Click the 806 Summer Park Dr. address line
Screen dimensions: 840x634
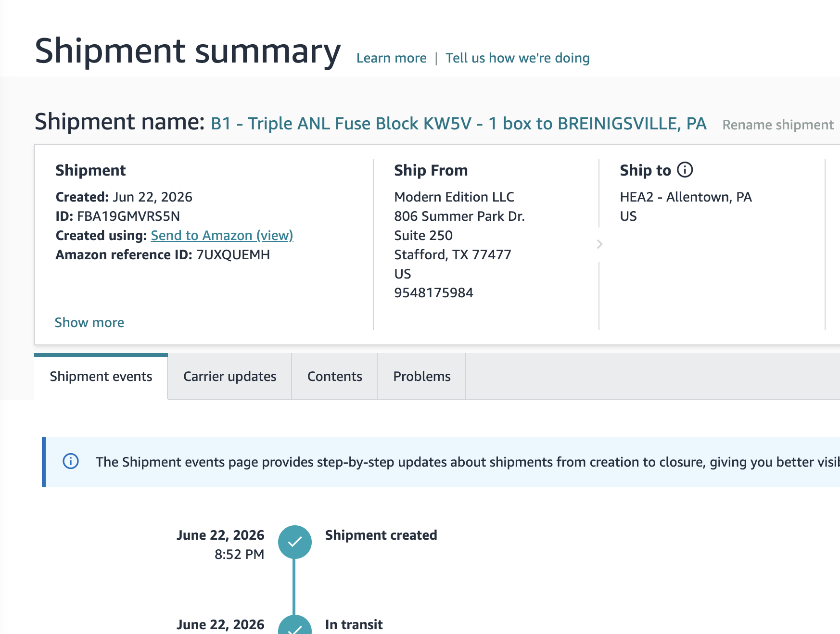[x=459, y=216]
